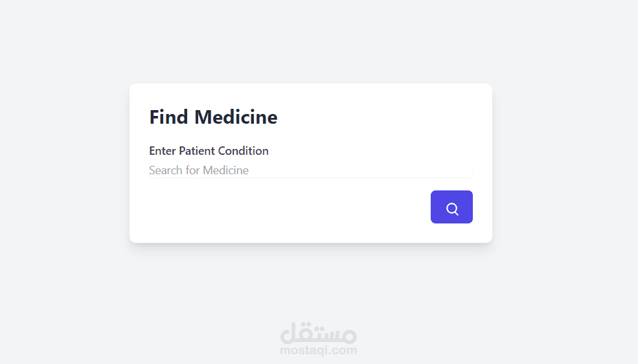Click the Mostaql Arabic logo watermark

pyautogui.click(x=318, y=333)
